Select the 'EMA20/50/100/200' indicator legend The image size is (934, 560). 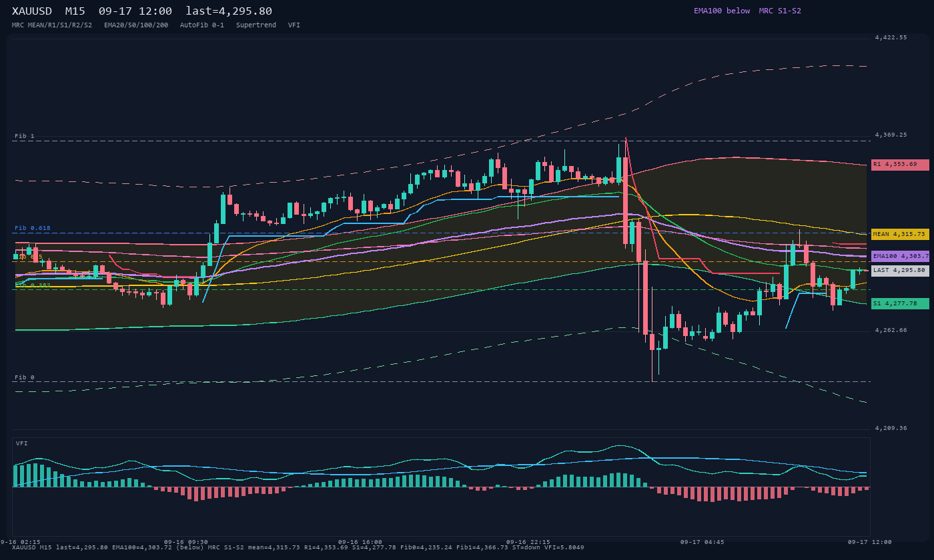136,25
